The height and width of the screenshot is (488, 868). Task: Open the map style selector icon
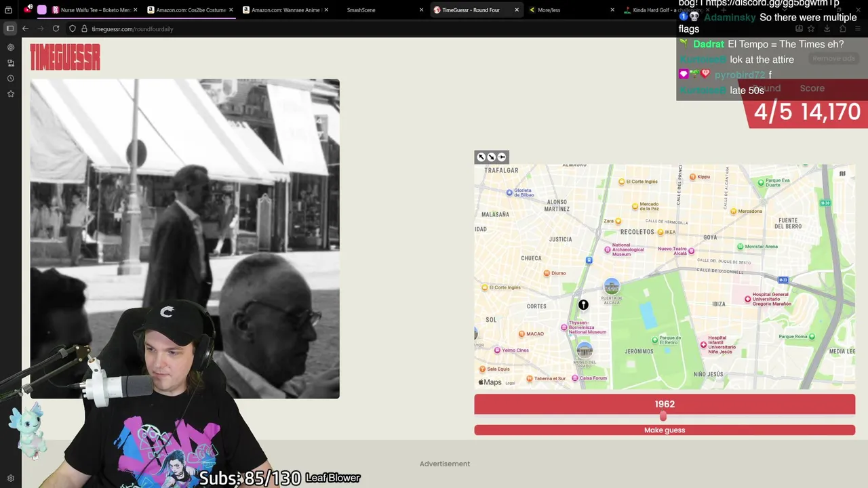click(x=842, y=174)
